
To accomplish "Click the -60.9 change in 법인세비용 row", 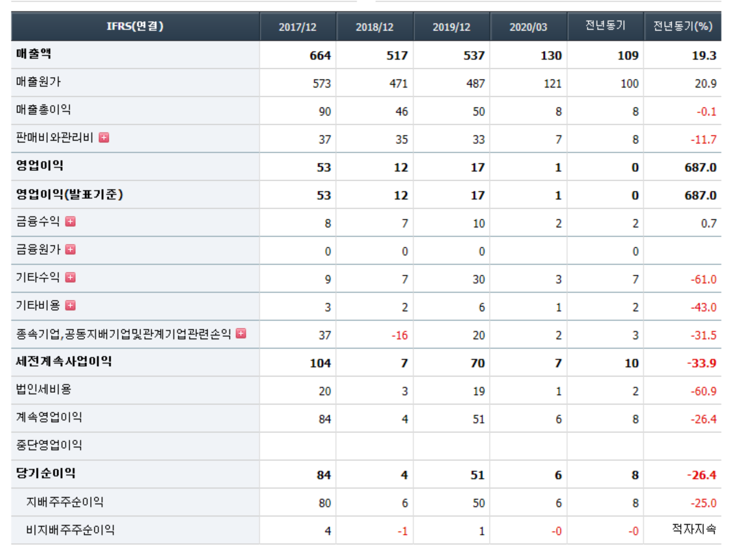I will (x=703, y=391).
